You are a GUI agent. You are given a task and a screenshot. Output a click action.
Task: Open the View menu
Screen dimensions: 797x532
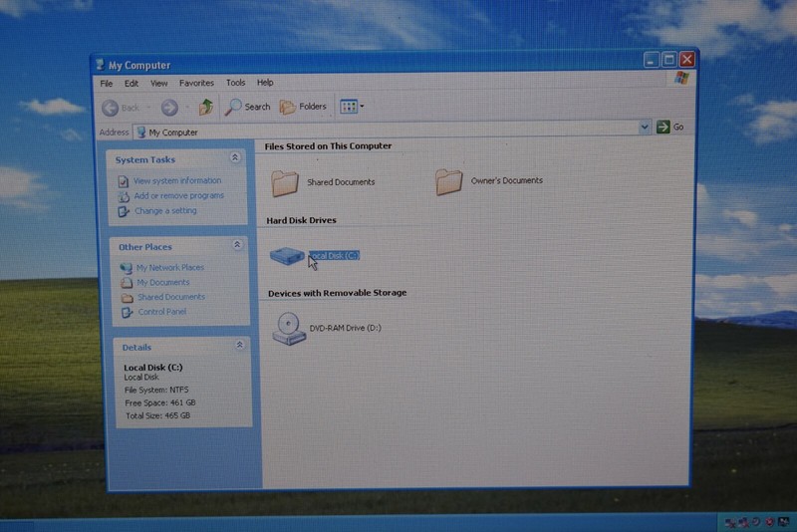point(158,84)
